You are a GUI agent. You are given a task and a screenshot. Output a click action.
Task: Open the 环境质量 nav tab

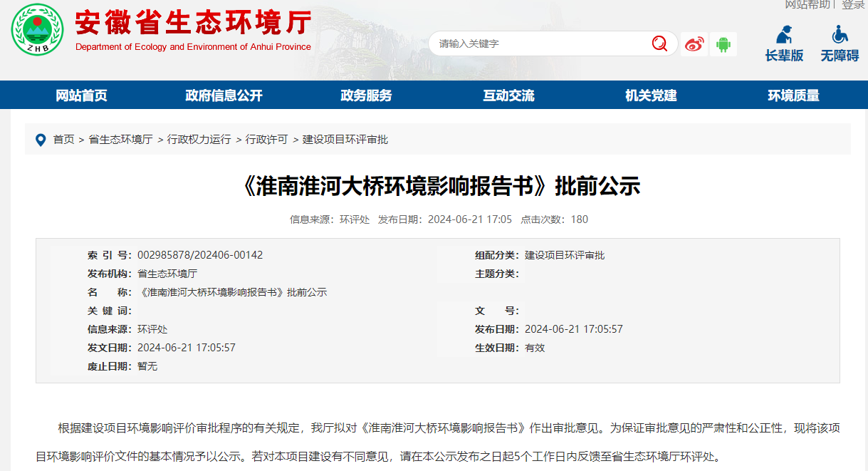click(x=794, y=95)
